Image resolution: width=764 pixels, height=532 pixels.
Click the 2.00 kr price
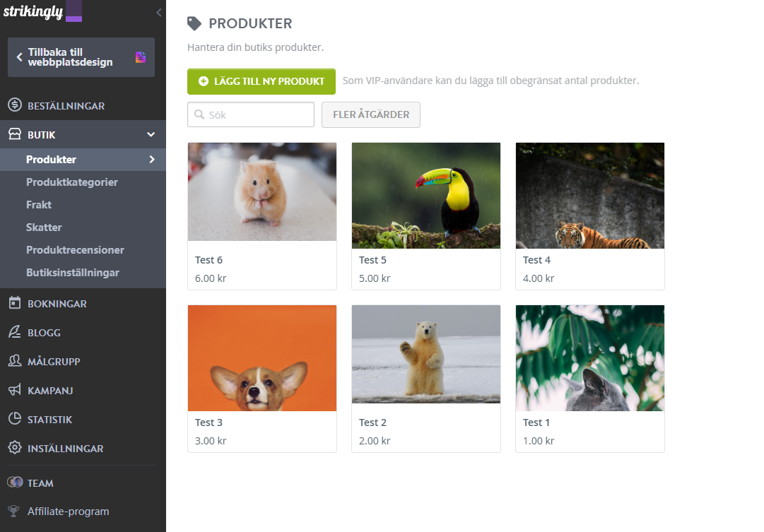coord(375,441)
